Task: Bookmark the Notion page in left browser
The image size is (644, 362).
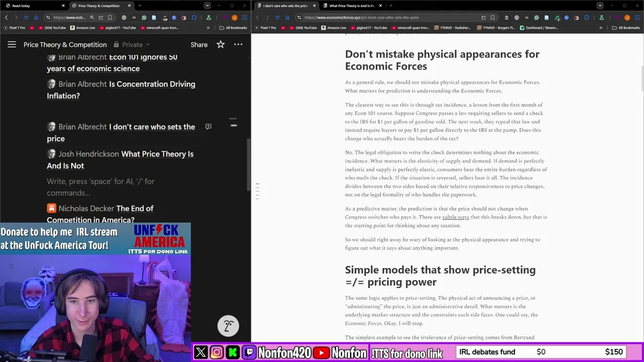Action: click(110, 18)
